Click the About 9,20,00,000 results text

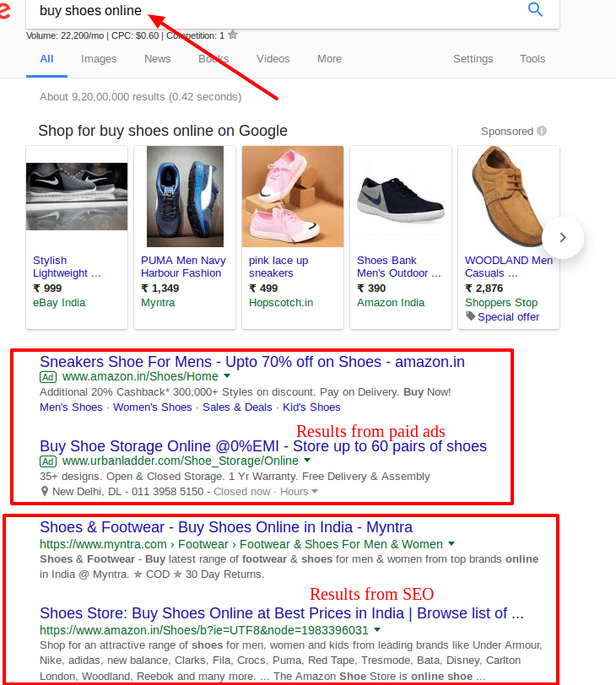click(x=140, y=96)
